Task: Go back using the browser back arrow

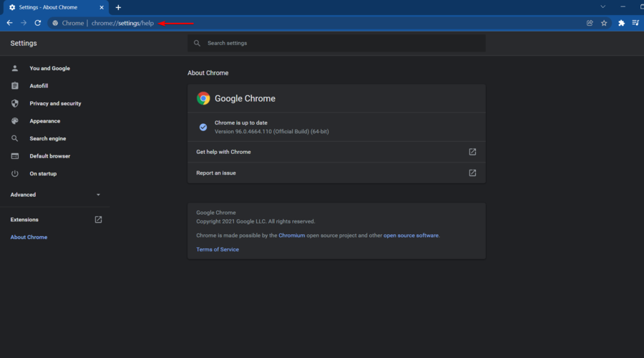Action: pos(9,23)
